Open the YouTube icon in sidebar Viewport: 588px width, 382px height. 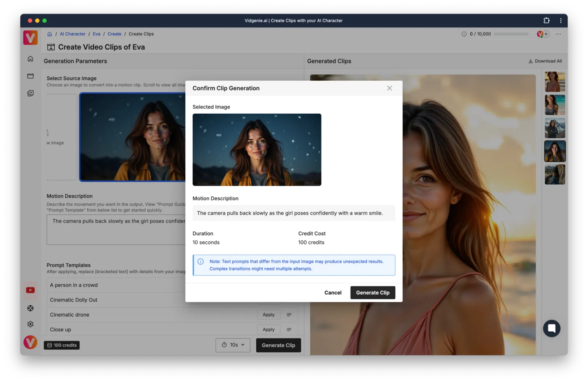pos(30,290)
